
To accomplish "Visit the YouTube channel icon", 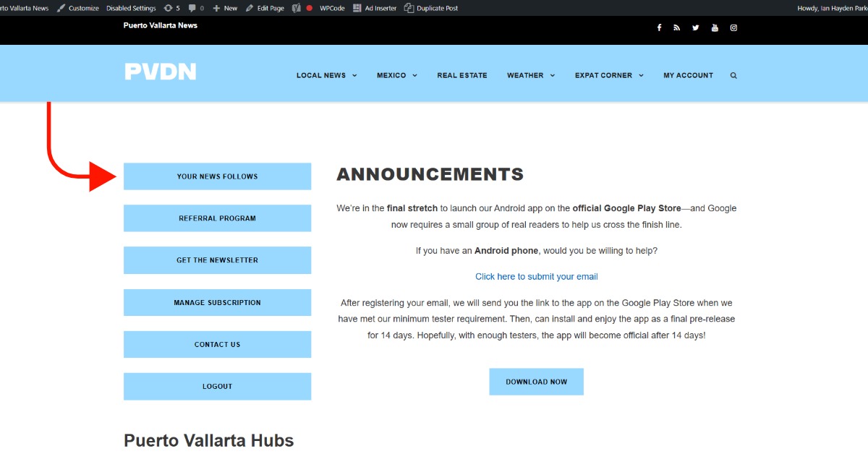I will point(715,28).
